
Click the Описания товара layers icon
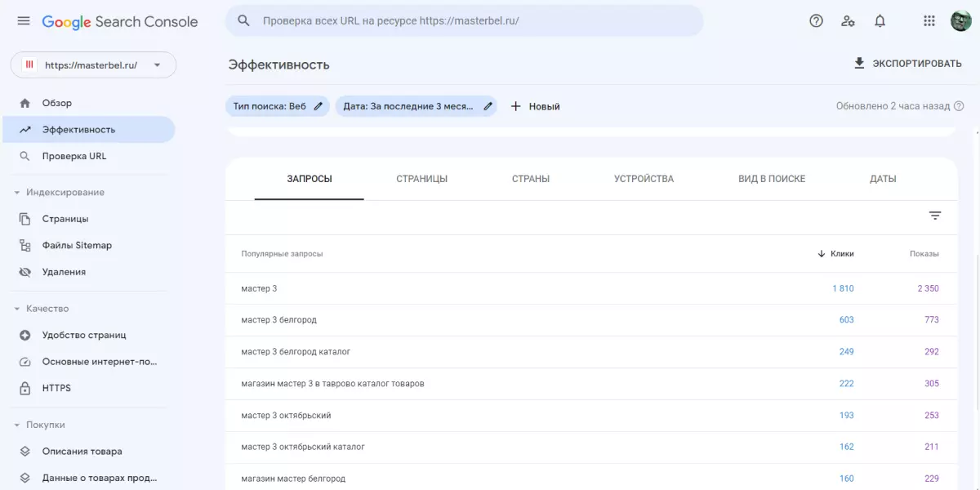24,451
